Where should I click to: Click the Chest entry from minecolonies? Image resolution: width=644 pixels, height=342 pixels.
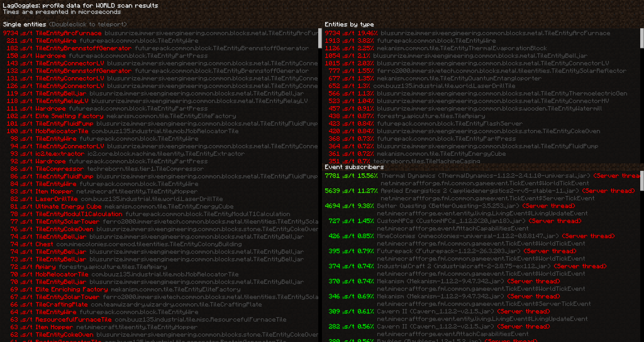tap(44, 244)
